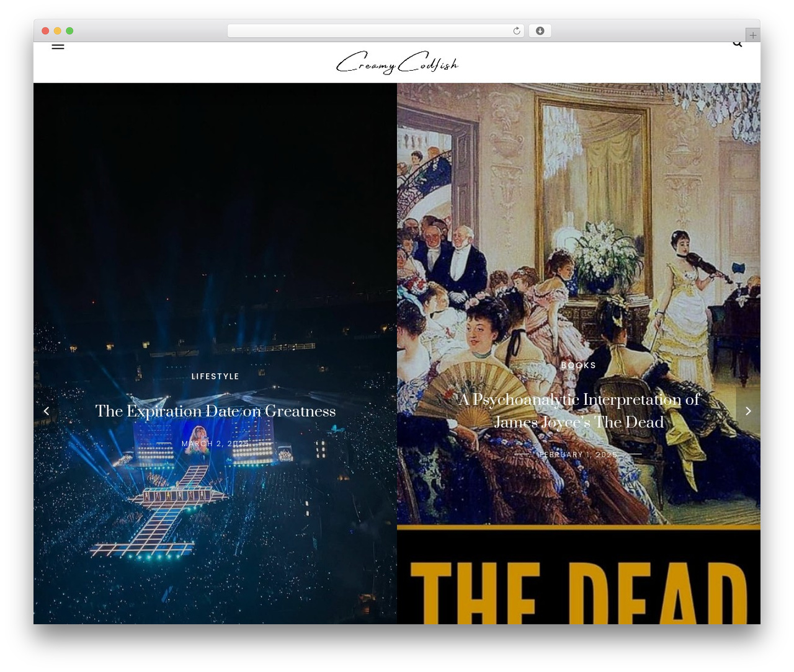Click the Creamy Codfish logo
Image resolution: width=794 pixels, height=672 pixels.
[397, 63]
